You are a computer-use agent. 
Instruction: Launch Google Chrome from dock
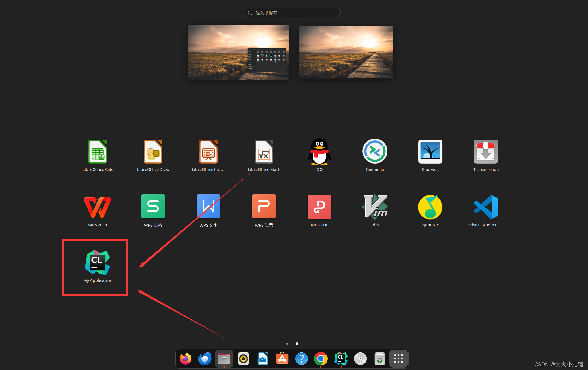[x=321, y=359]
